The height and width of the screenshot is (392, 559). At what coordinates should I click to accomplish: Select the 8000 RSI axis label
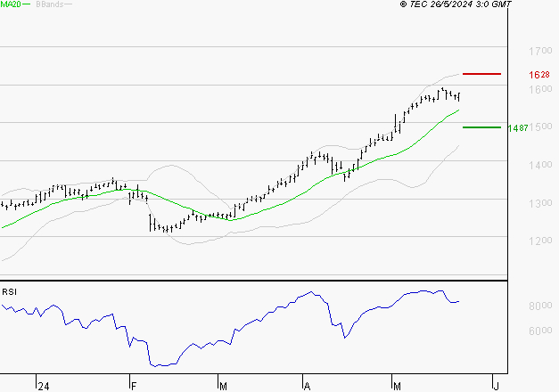540,306
